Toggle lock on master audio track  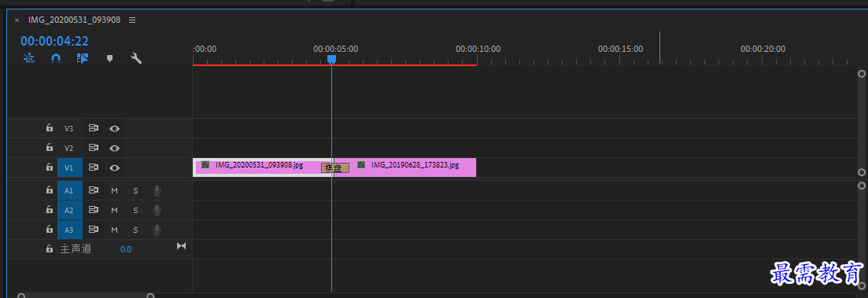tap(50, 248)
